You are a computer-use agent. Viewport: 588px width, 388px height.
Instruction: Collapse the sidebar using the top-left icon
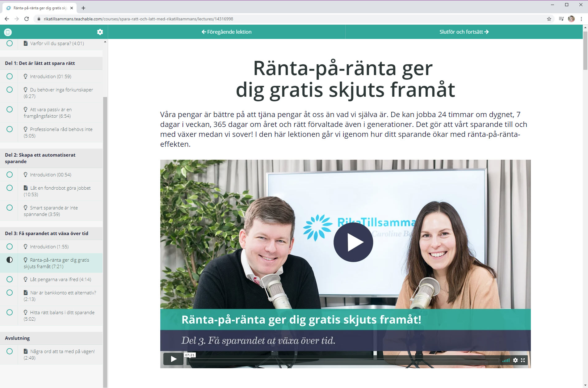[7, 32]
